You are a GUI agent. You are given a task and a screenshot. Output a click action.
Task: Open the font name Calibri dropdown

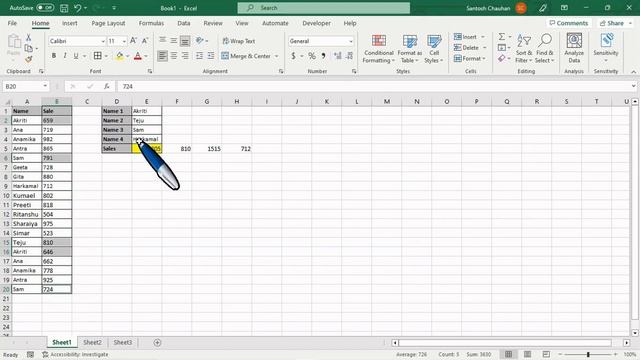point(103,41)
